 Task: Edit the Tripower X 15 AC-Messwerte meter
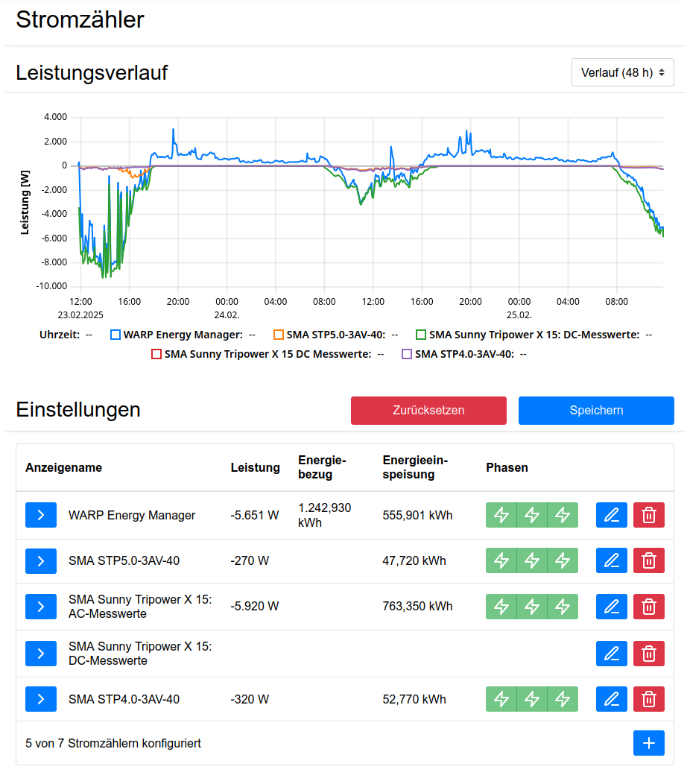click(x=611, y=607)
